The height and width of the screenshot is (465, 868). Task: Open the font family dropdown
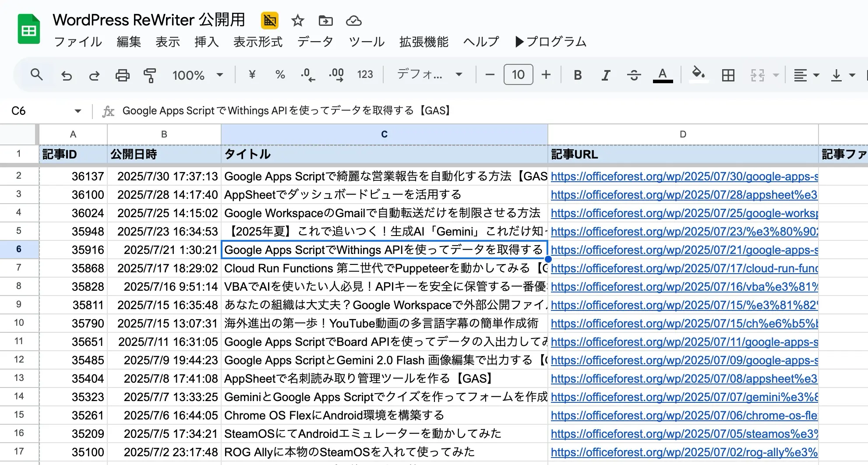[430, 74]
